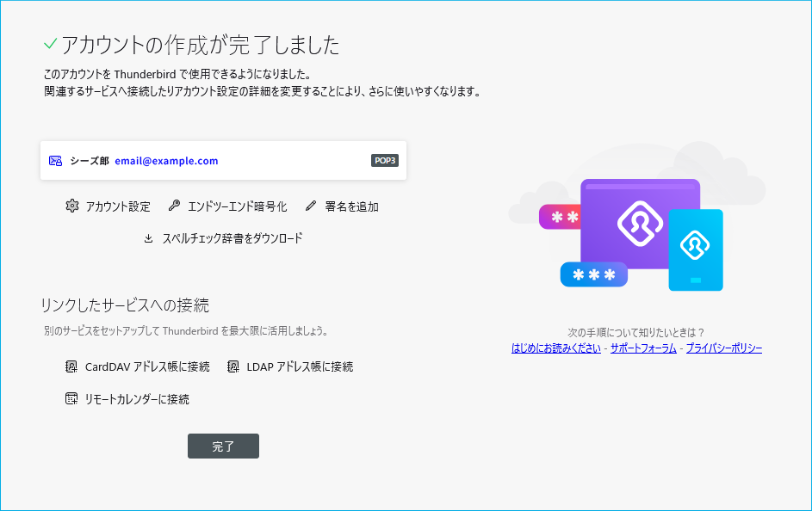Click the key icon for エンドツーエンド暗号化
This screenshot has width=812, height=511.
tap(174, 206)
